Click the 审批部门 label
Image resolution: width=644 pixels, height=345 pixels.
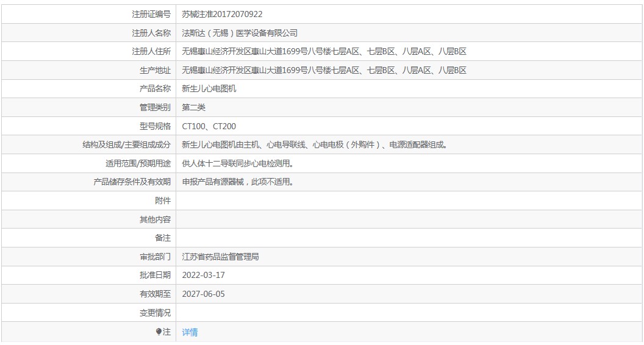tap(156, 257)
